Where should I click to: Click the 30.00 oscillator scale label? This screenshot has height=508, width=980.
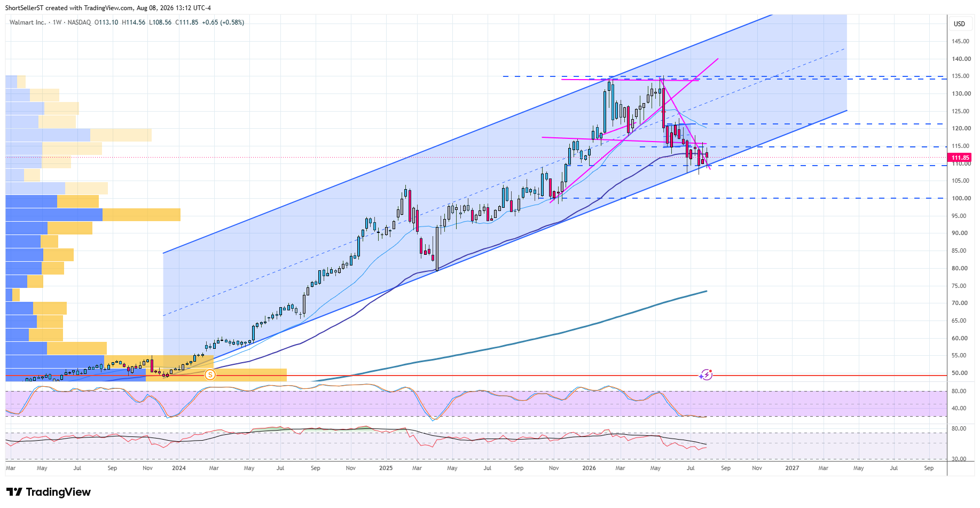(959, 459)
